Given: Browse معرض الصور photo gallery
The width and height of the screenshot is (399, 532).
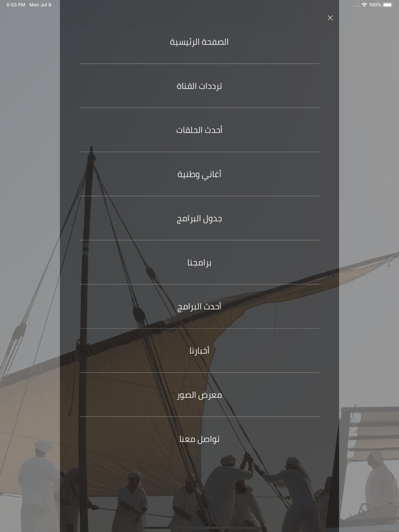Looking at the screenshot, I should 199,394.
